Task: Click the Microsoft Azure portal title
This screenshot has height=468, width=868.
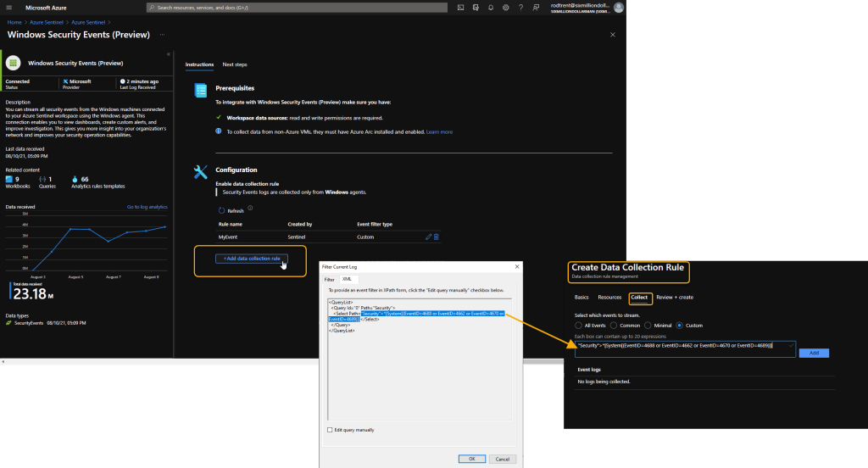Action: (x=46, y=8)
